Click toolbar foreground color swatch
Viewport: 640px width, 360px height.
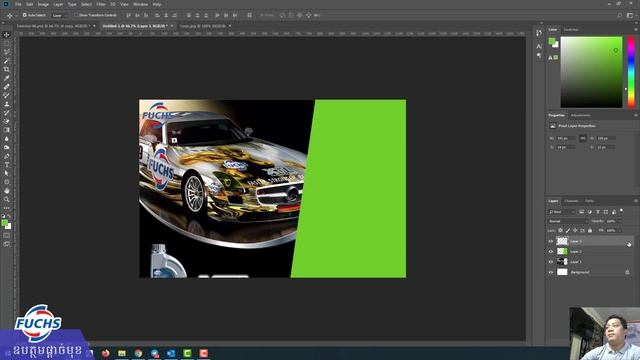(4, 223)
